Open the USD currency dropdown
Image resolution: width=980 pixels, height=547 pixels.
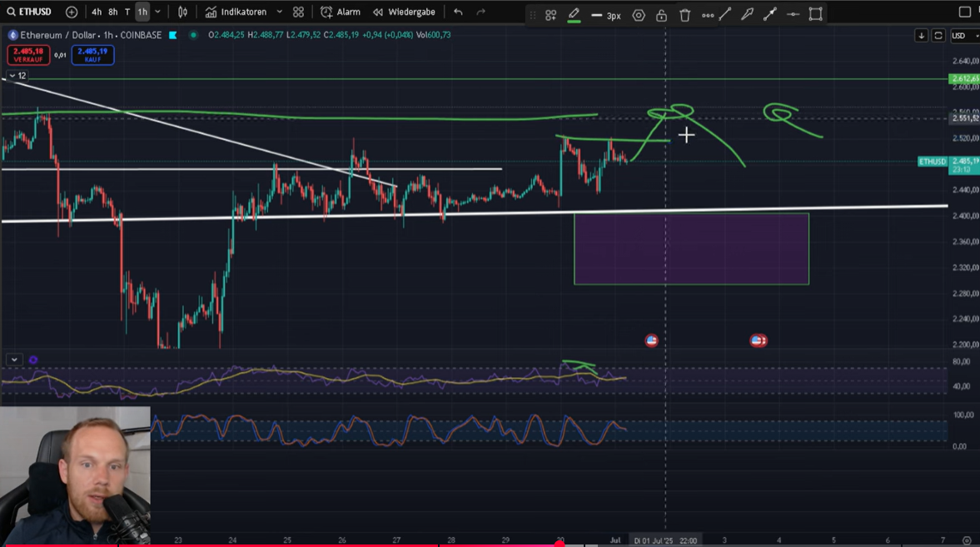964,36
